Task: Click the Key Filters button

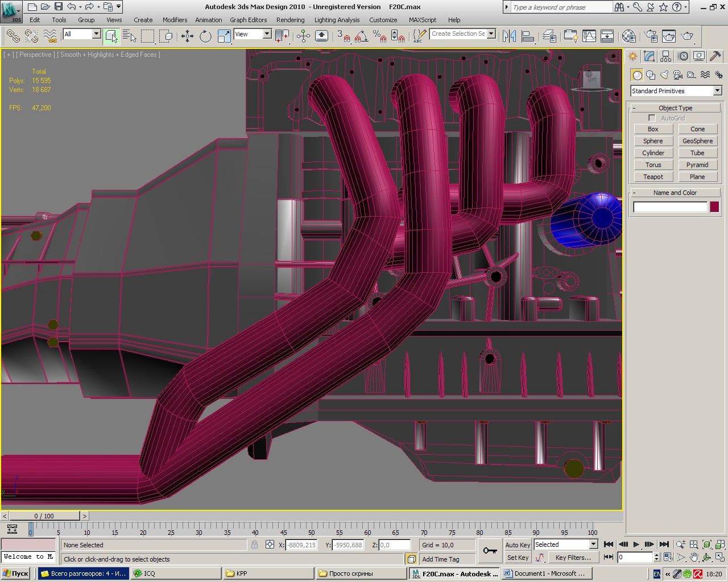Action: pos(573,558)
